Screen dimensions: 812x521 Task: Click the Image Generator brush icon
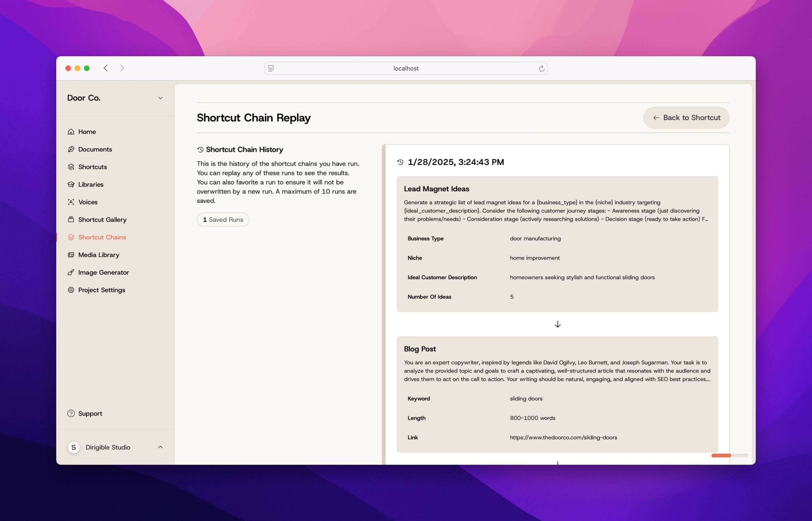coord(71,272)
